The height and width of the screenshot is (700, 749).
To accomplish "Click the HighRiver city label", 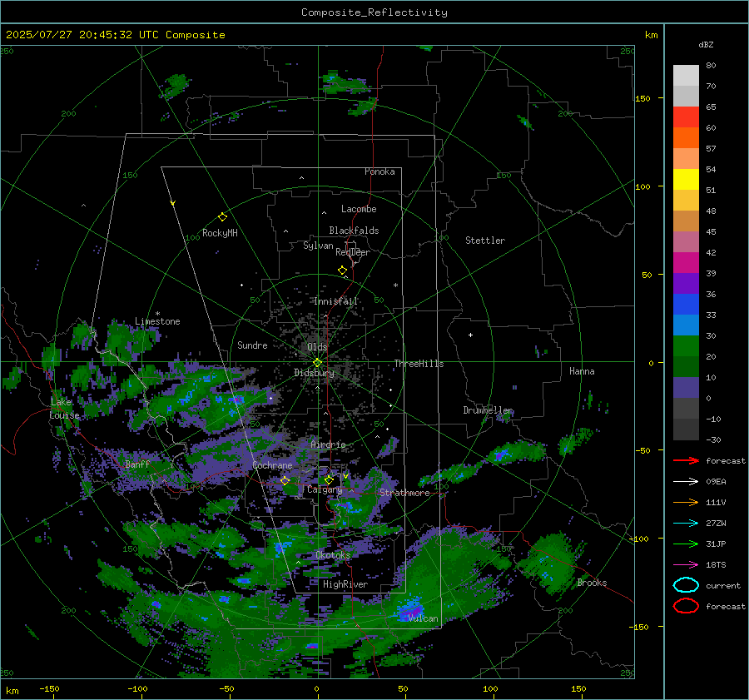I will 345,584.
